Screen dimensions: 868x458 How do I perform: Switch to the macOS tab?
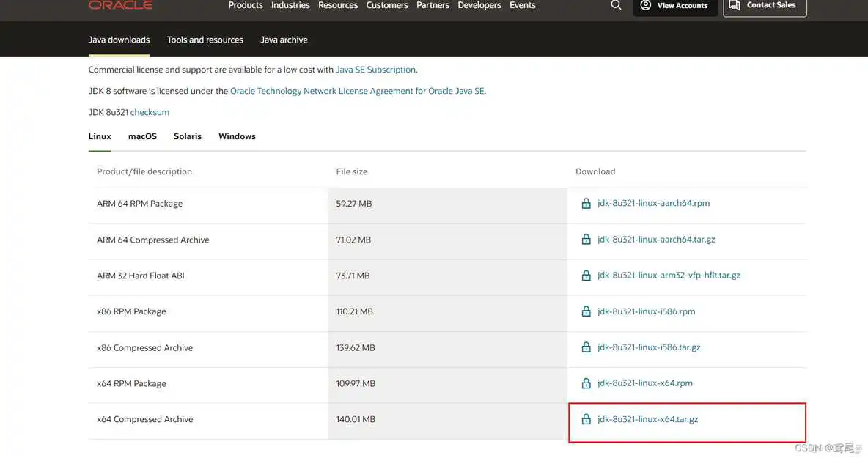click(142, 136)
